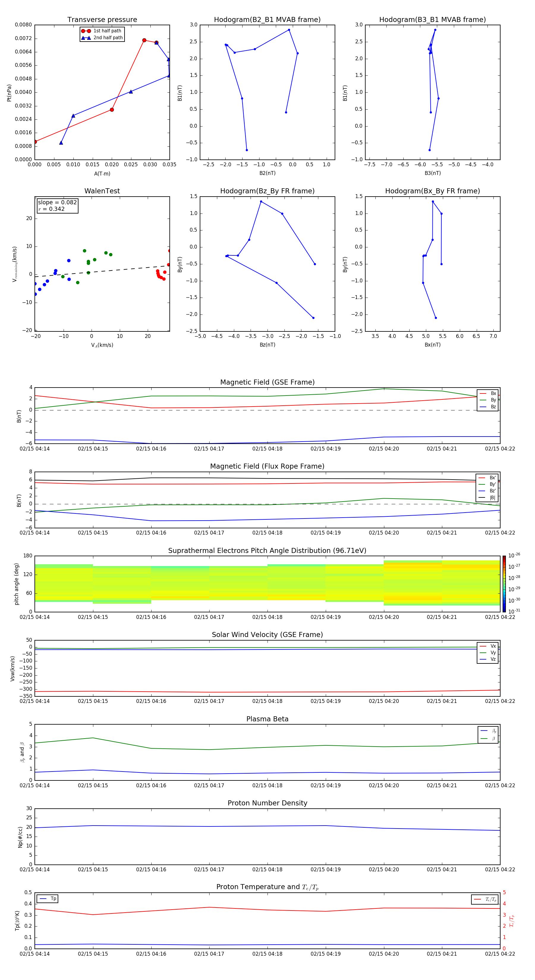Click the 'Pt(nPa)' y-axis label
Image resolution: width=535 pixels, height=980 pixels.
tap(9, 92)
